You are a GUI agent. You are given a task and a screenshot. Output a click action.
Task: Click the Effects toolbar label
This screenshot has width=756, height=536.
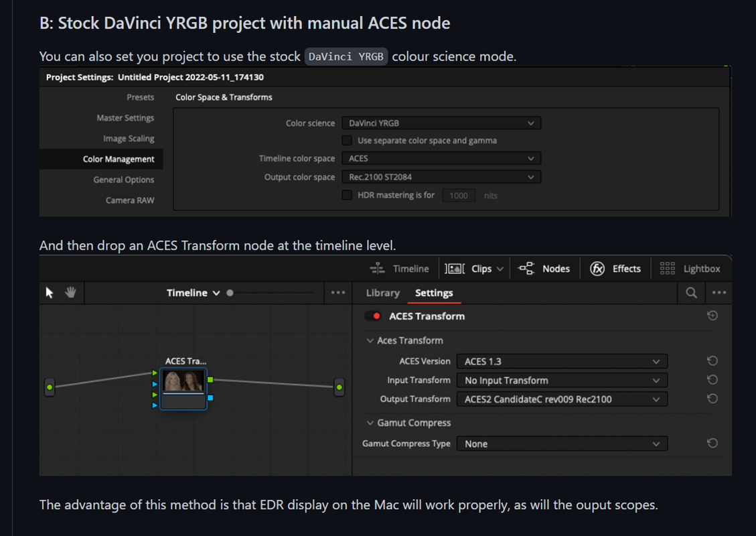click(626, 269)
